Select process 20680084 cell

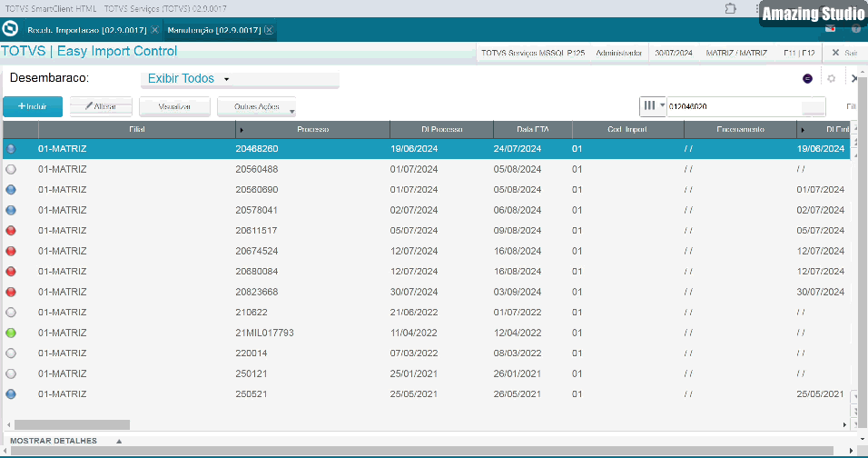tap(257, 272)
